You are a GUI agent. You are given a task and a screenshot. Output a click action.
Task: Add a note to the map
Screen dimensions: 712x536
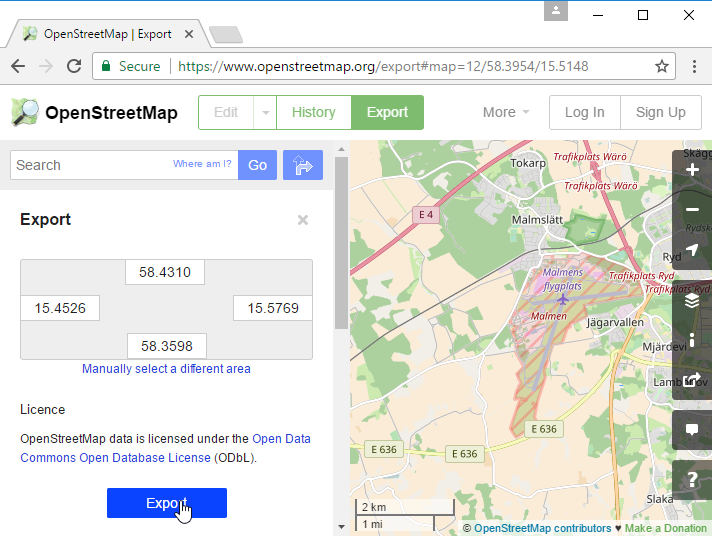point(692,430)
